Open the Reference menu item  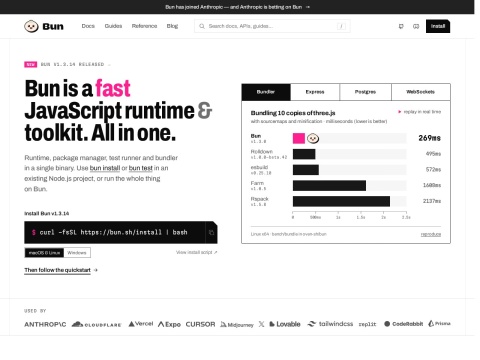tap(144, 26)
